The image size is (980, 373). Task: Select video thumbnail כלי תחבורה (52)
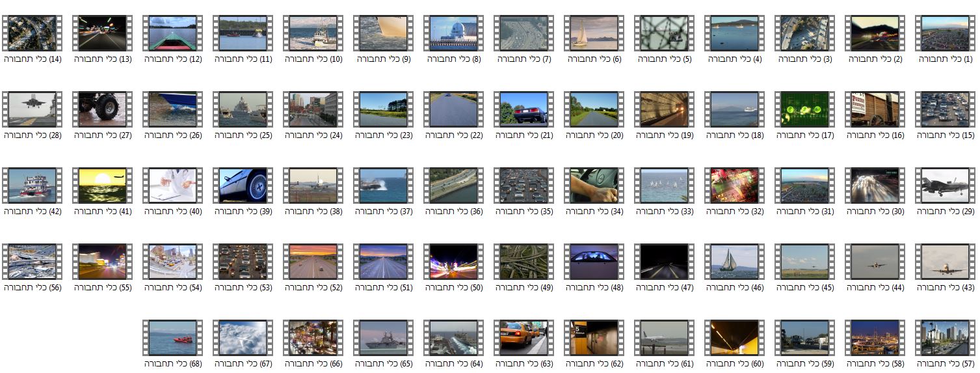[x=313, y=262]
